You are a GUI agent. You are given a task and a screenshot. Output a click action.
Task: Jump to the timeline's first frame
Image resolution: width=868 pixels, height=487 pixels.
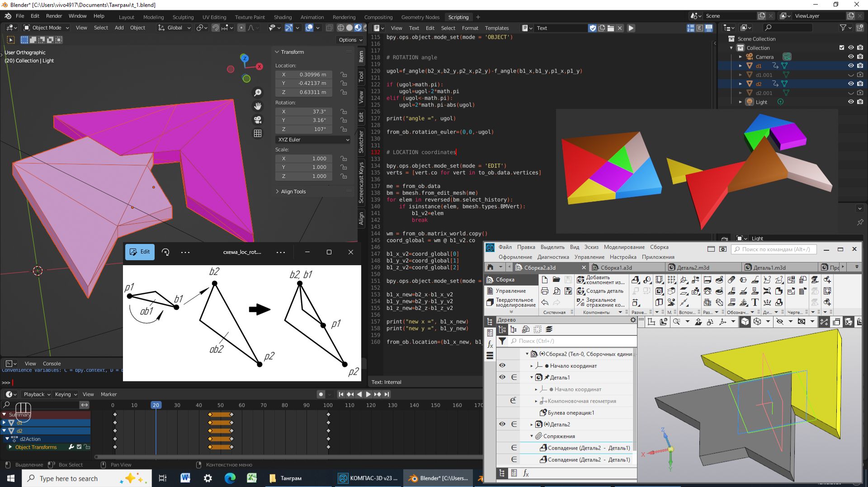pos(341,394)
